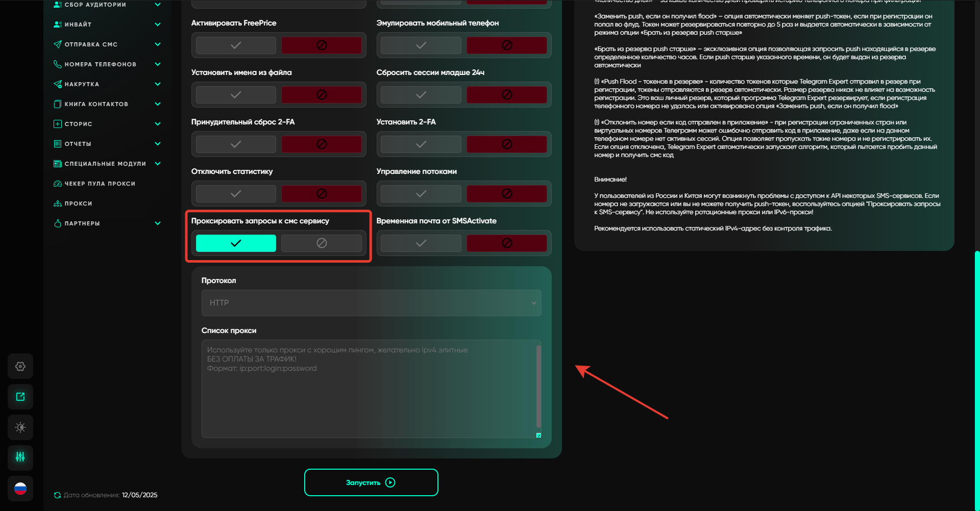Click the Запустить button
The height and width of the screenshot is (511, 980).
click(x=371, y=482)
